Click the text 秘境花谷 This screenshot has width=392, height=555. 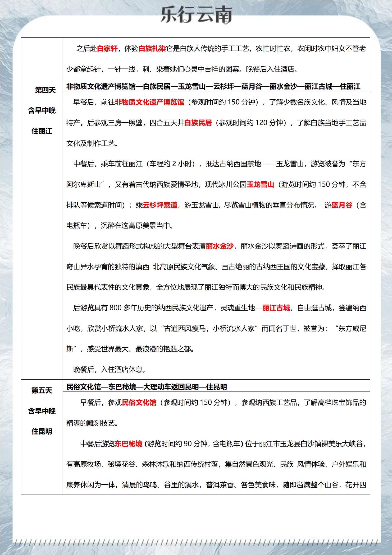point(122,464)
